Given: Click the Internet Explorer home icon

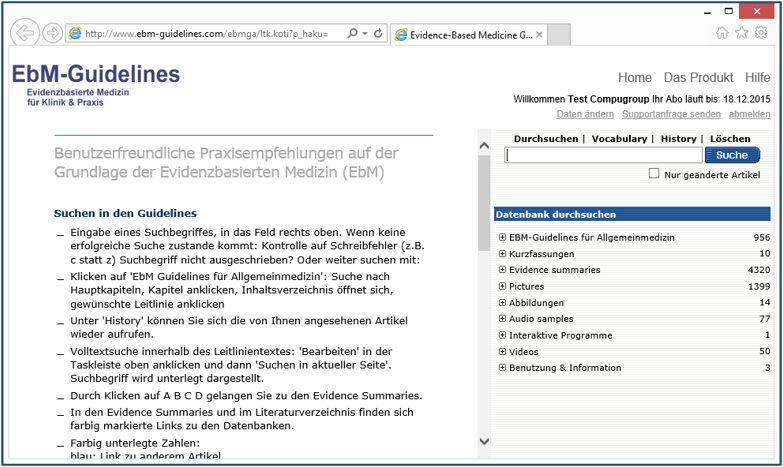Looking at the screenshot, I should (722, 33).
